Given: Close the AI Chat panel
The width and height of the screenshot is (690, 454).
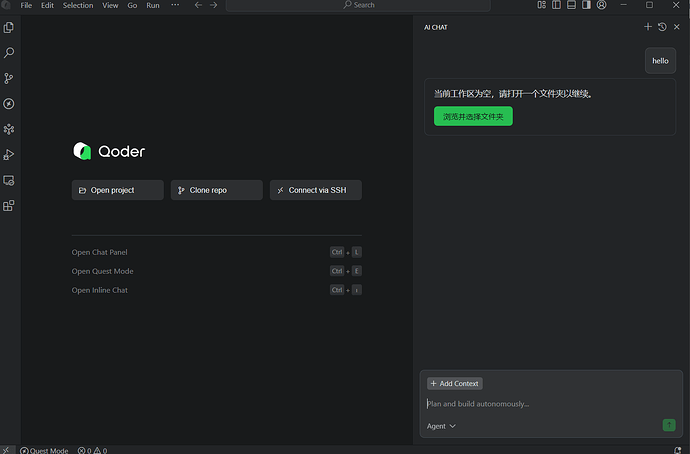Looking at the screenshot, I should (677, 27).
